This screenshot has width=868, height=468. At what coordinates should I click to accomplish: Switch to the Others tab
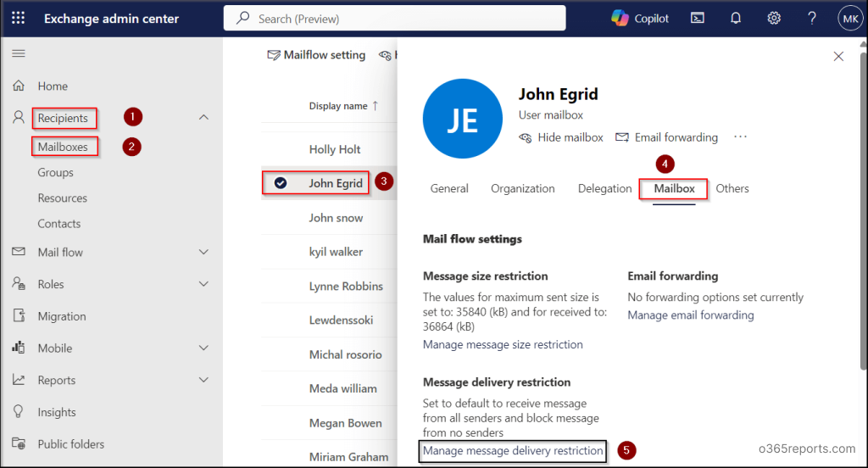point(732,188)
